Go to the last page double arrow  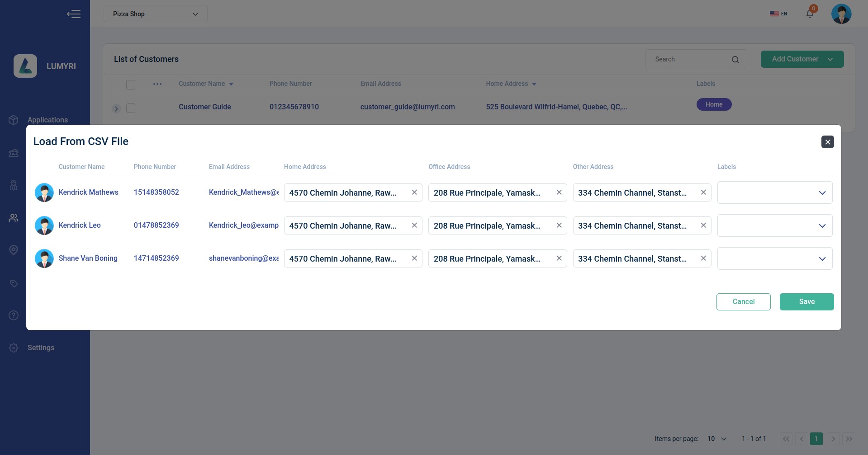pyautogui.click(x=849, y=439)
